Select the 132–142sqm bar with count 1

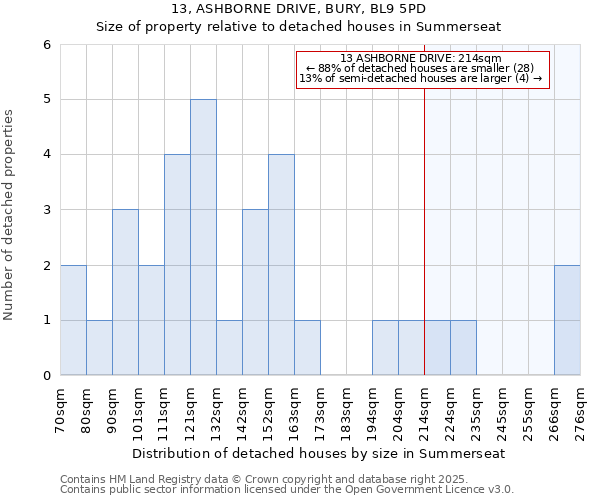pyautogui.click(x=229, y=347)
